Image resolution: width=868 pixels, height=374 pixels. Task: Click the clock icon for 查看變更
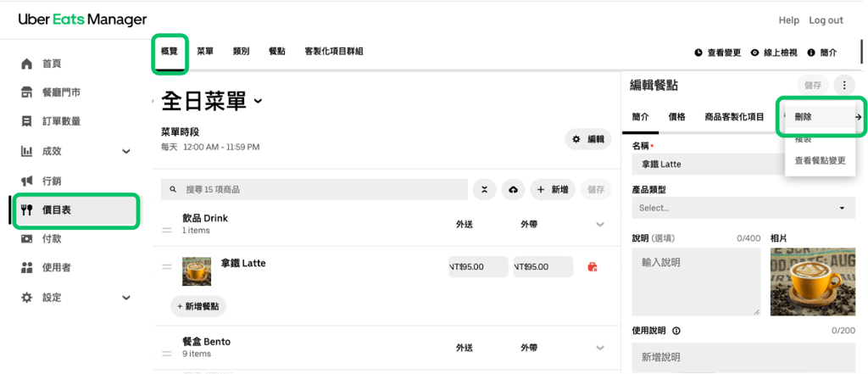coord(698,53)
